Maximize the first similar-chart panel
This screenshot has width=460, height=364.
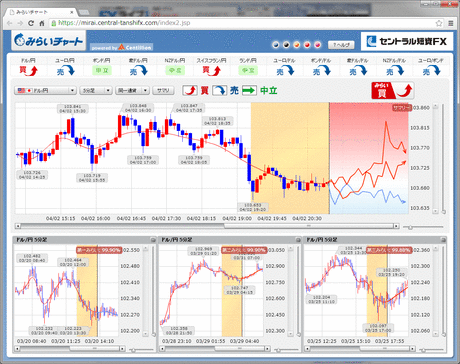tap(153, 240)
